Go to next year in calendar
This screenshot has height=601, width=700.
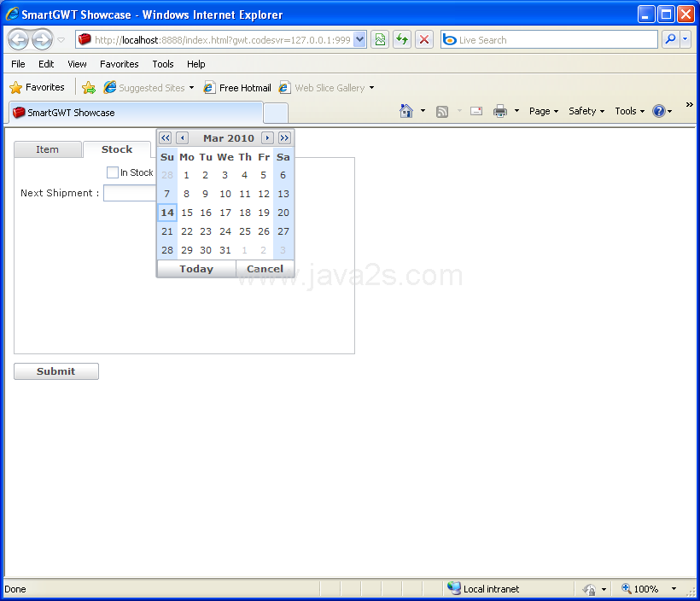coord(284,138)
